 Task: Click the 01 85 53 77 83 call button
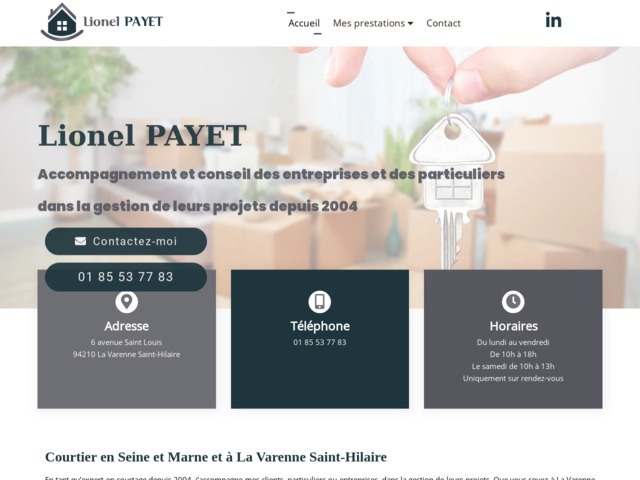126,277
